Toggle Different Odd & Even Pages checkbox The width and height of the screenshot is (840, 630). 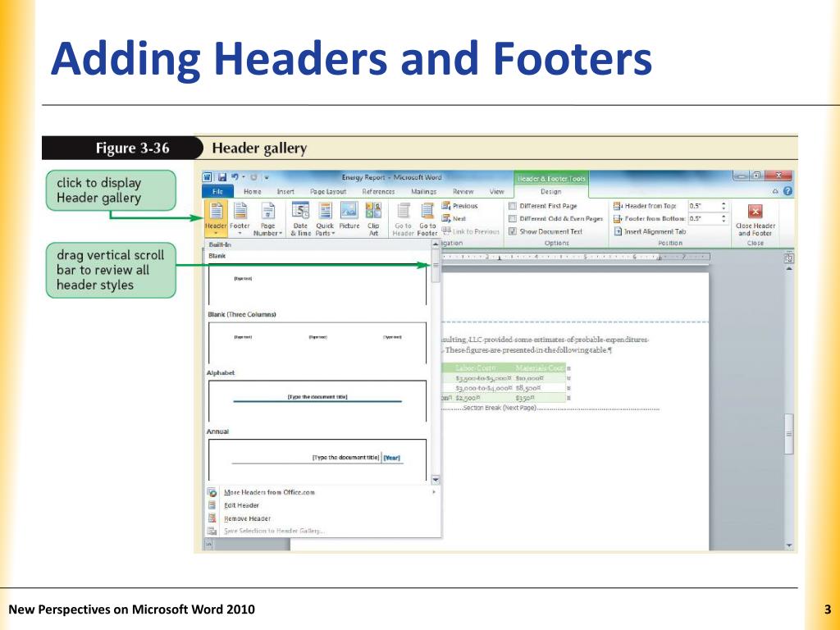click(x=513, y=218)
